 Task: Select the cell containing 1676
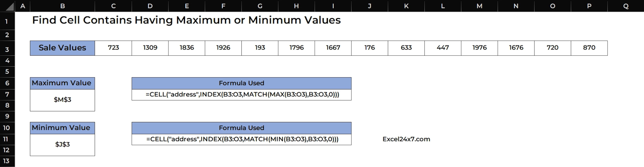(x=516, y=48)
